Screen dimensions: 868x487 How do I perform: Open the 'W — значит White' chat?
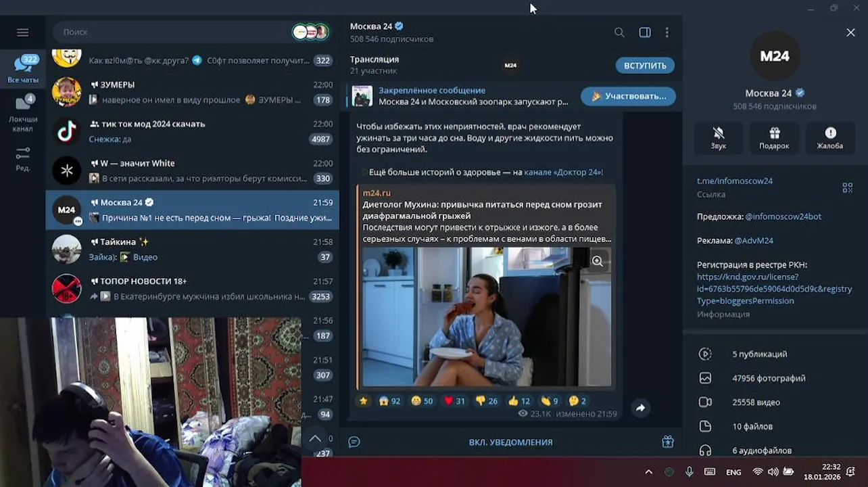point(192,170)
